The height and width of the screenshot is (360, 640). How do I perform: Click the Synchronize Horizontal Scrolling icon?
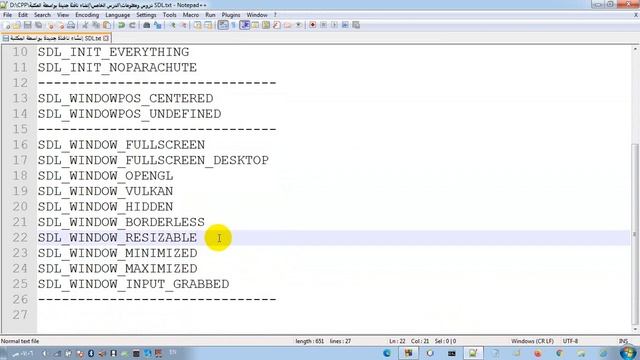(x=208, y=25)
